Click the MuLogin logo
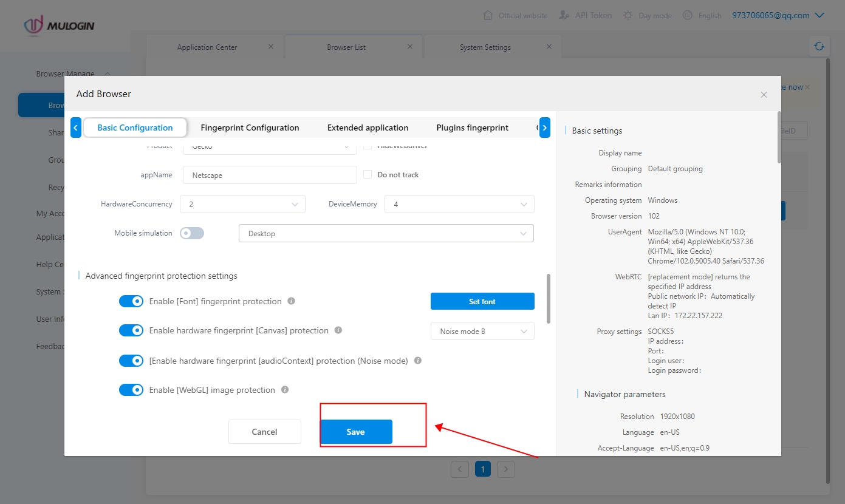This screenshot has height=504, width=845. pos(59,26)
